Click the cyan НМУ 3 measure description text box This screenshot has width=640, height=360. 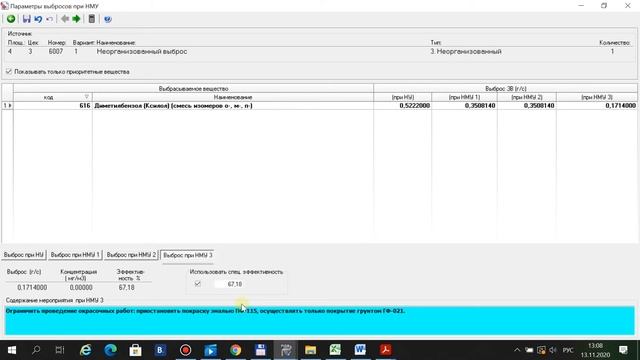pyautogui.click(x=320, y=320)
